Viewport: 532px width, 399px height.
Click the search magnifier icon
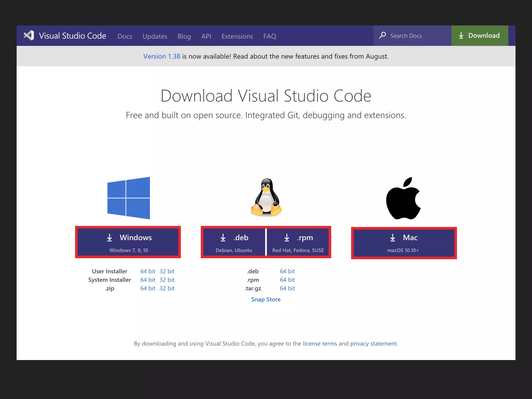[382, 35]
